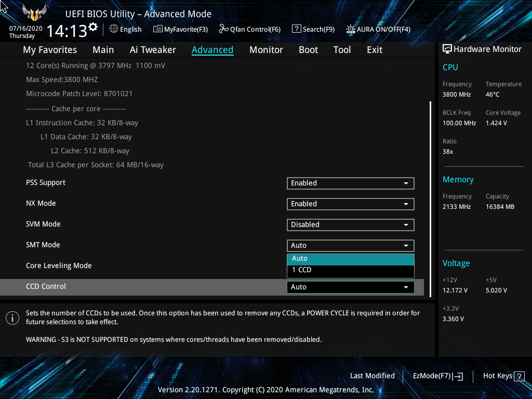Viewport: 532px width, 399px height.
Task: Click the 14:13 clock time
Action: click(x=67, y=31)
